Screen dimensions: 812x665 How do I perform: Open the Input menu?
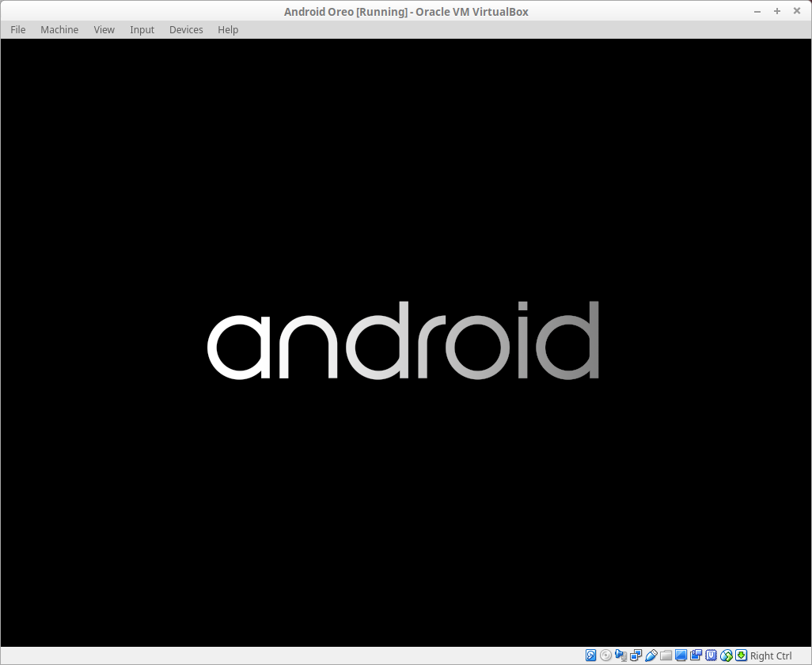click(142, 29)
